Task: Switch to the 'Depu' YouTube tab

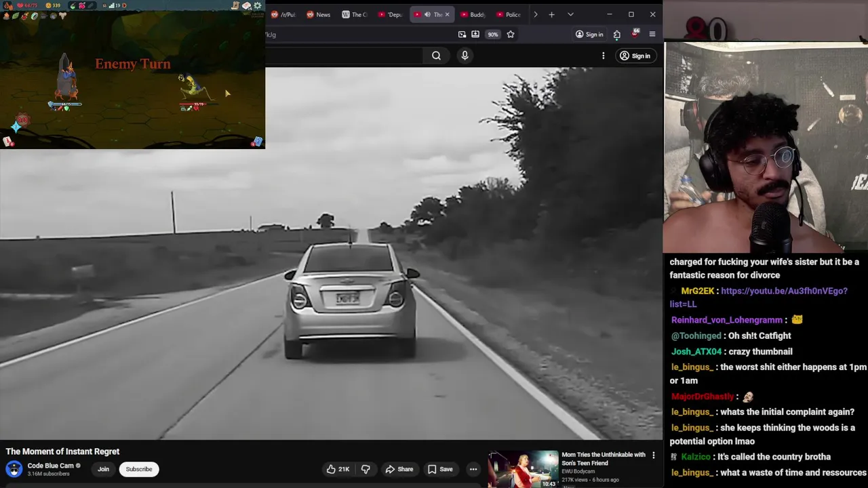Action: 391,14
